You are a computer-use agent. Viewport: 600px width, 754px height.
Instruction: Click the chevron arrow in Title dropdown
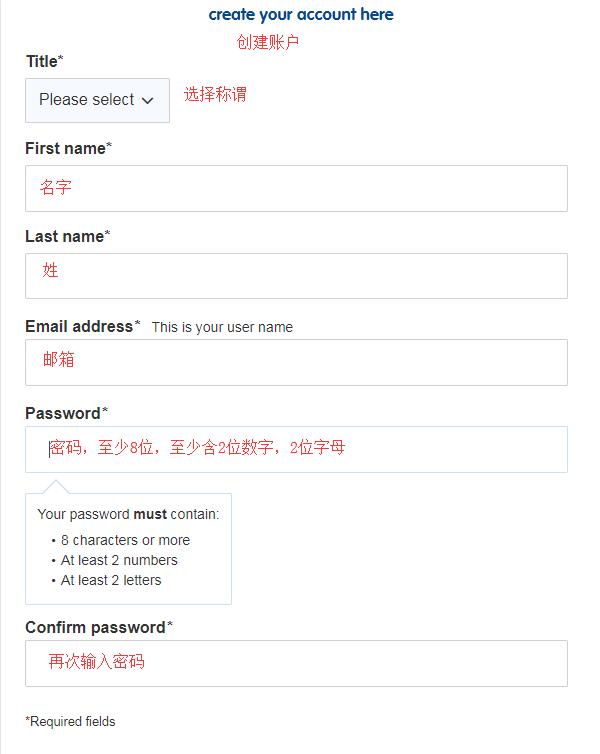(148, 101)
